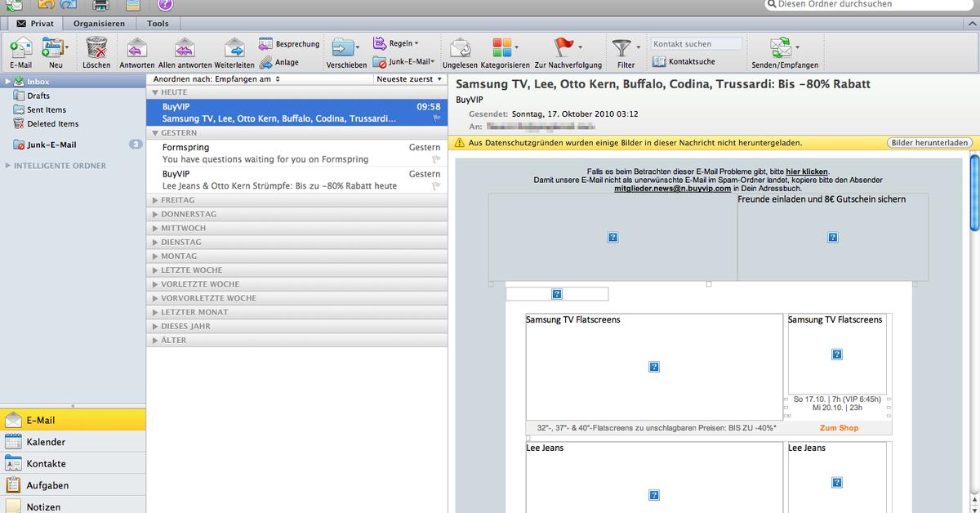Flag message with Zur Nachverfolgung icon
Screen dimensions: 980x513
coord(564,47)
